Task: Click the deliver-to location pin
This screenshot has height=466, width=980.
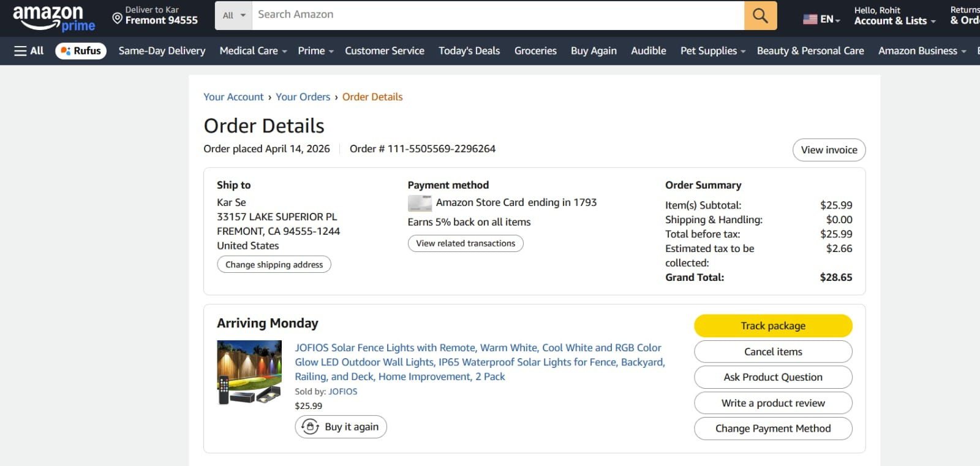Action: pos(118,18)
